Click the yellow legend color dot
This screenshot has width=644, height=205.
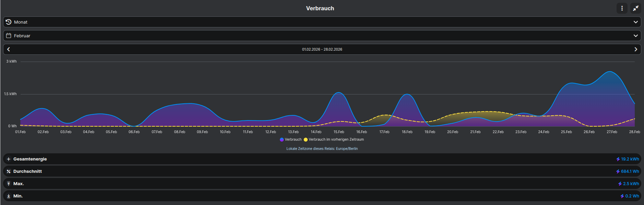pyautogui.click(x=306, y=140)
